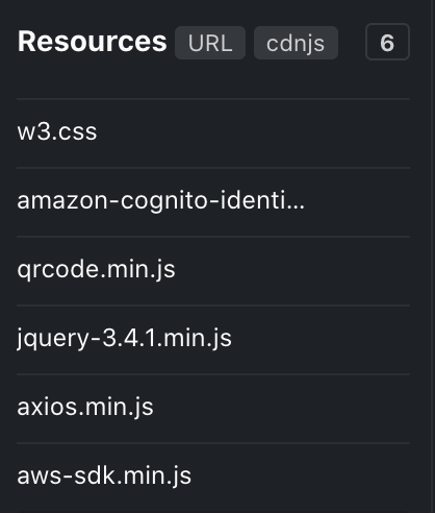Switch resource input mode to URL

point(210,43)
